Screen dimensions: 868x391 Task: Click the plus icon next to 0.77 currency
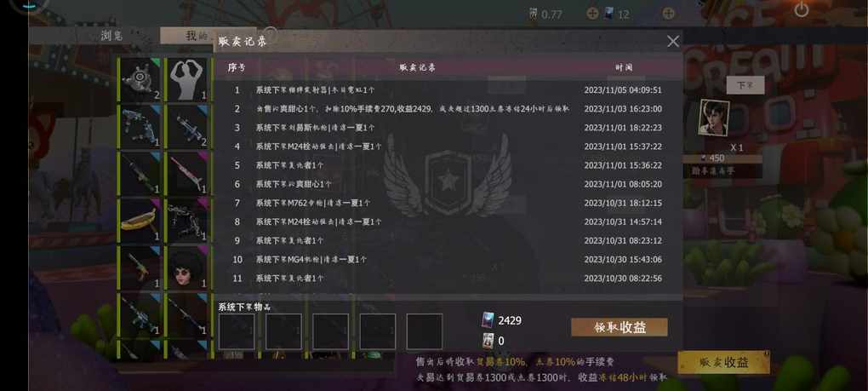(x=592, y=14)
